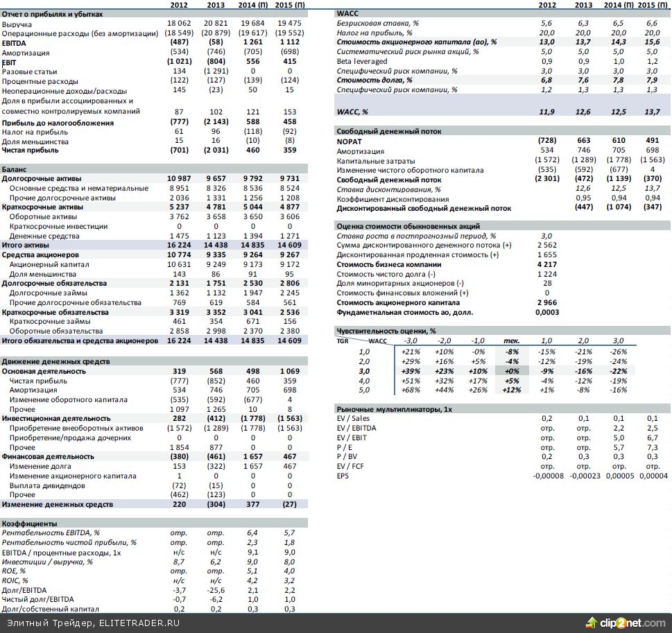Viewport: 672px width, 633px height.
Task: Select the 'Чистый долг/EBITDA' row label
Action: pos(37,599)
